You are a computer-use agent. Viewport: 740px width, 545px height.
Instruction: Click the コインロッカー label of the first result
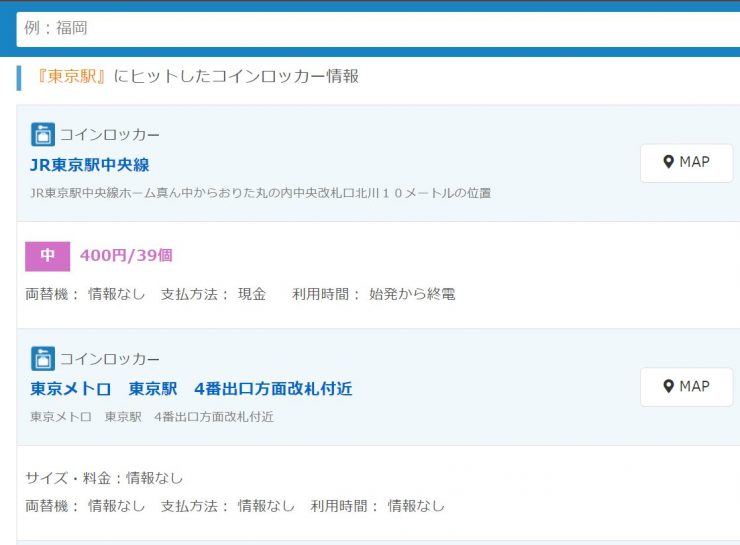110,135
